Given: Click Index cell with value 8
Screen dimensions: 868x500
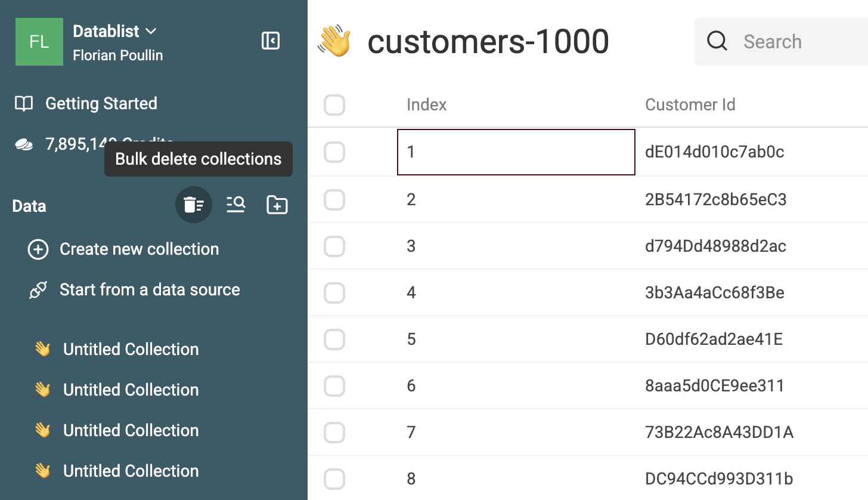Looking at the screenshot, I should 516,479.
